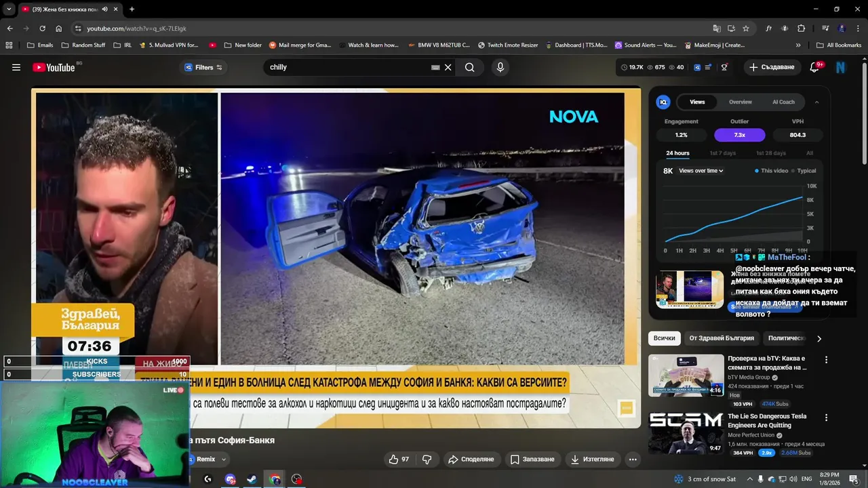Show more chips with right arrow
Viewport: 868px width, 488px height.
pos(818,338)
